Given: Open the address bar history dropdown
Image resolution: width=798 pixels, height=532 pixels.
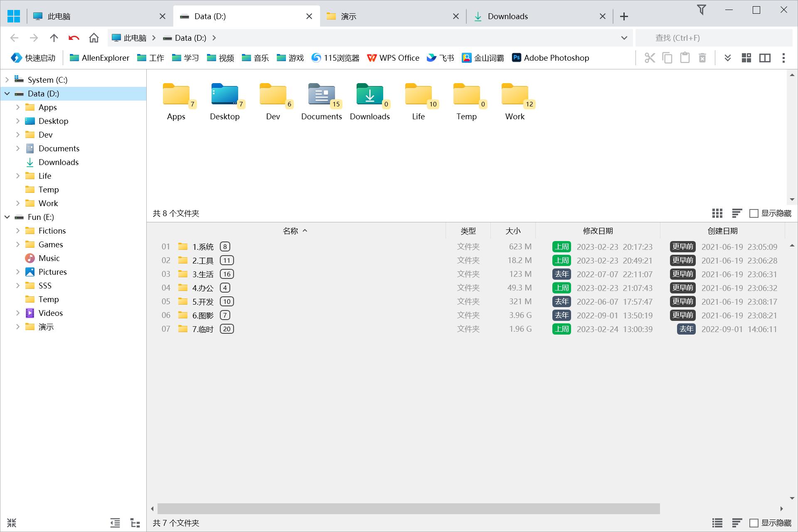Looking at the screenshot, I should tap(624, 38).
